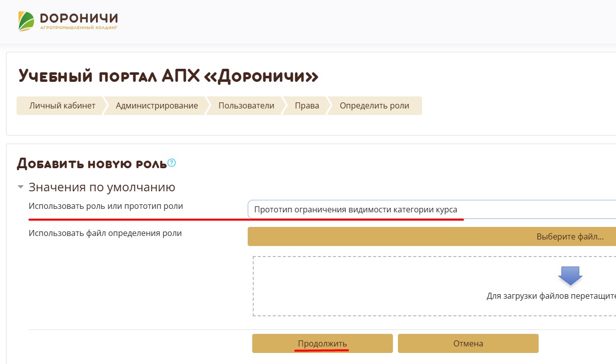The image size is (616, 364).
Task: Click the Определить роли breadcrumb
Action: click(374, 106)
